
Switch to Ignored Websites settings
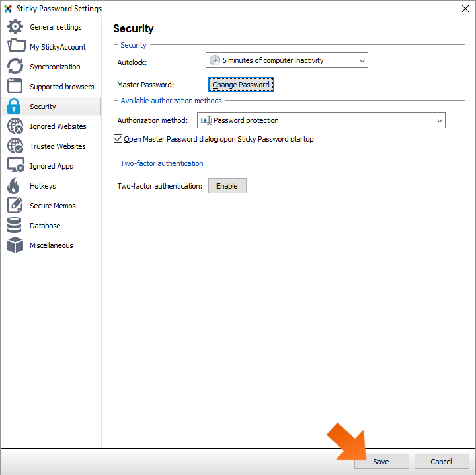point(58,126)
